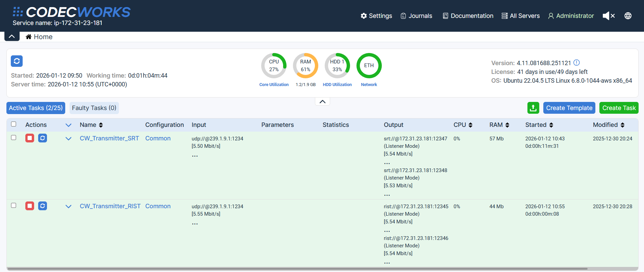The height and width of the screenshot is (272, 644).
Task: Sort tasks by Started column
Action: (x=551, y=125)
